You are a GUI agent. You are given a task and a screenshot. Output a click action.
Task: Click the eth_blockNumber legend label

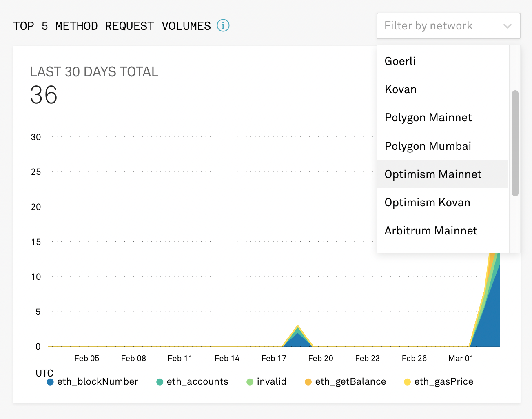[98, 382]
